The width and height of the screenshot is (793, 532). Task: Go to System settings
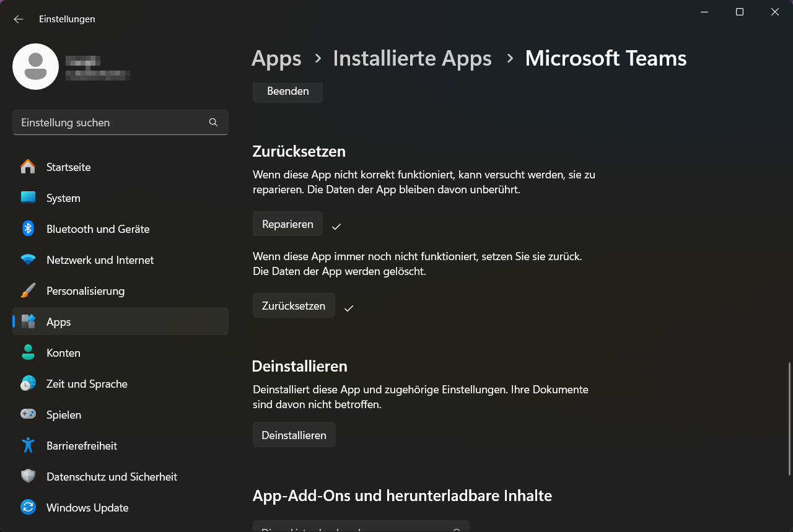[x=120, y=198]
